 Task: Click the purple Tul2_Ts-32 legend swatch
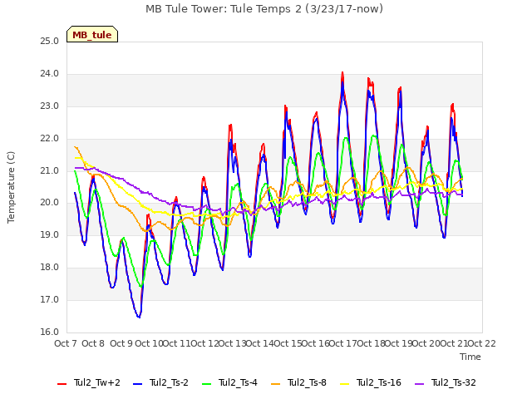click(419, 384)
